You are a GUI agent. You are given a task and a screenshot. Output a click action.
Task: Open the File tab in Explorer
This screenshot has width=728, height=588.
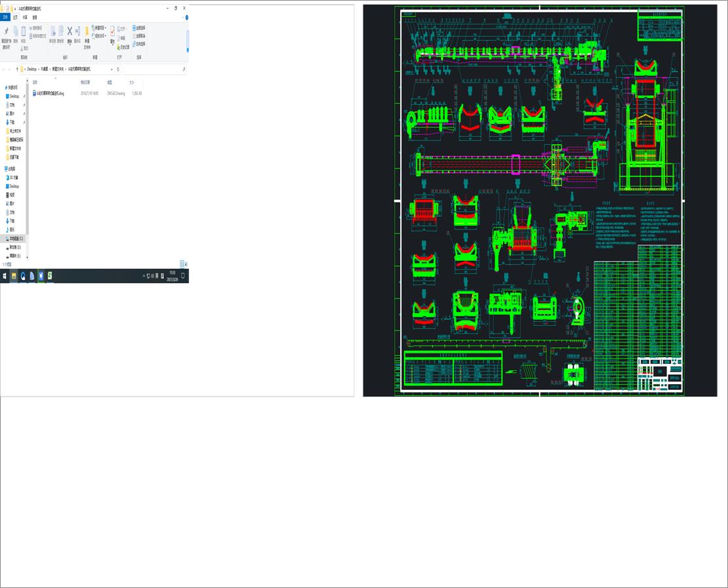[5, 17]
